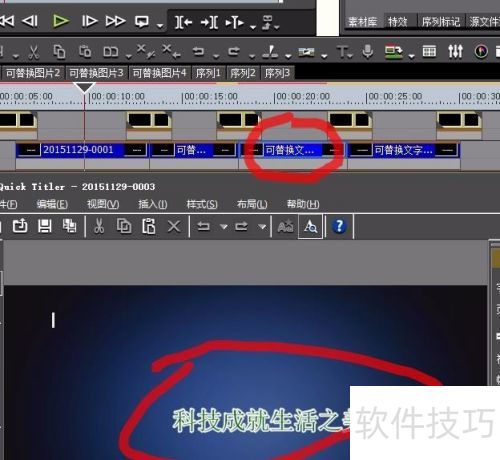
Task: Click the add cut point player icon
Action: pos(235,22)
